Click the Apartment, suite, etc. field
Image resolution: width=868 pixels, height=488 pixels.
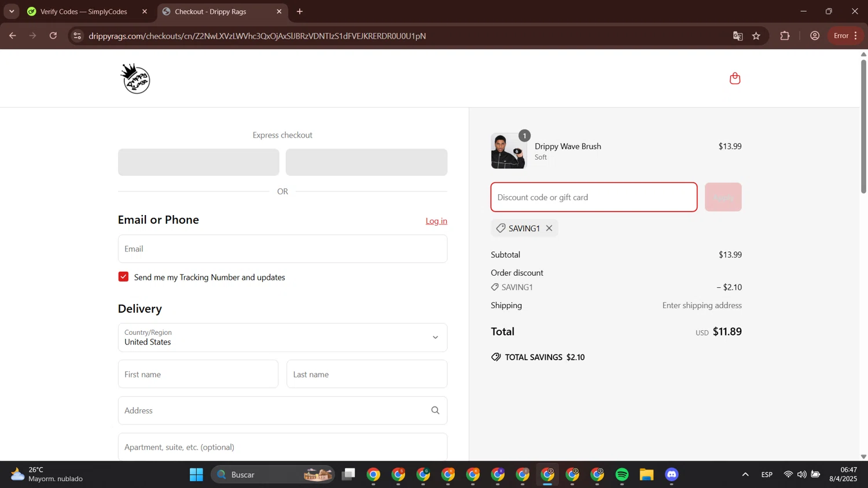click(282, 447)
